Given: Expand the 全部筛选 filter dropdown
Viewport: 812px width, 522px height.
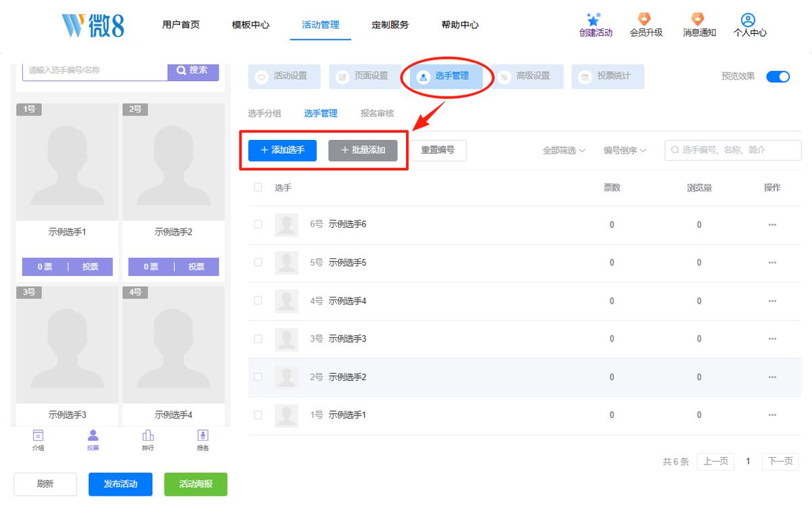Looking at the screenshot, I should pos(564,151).
